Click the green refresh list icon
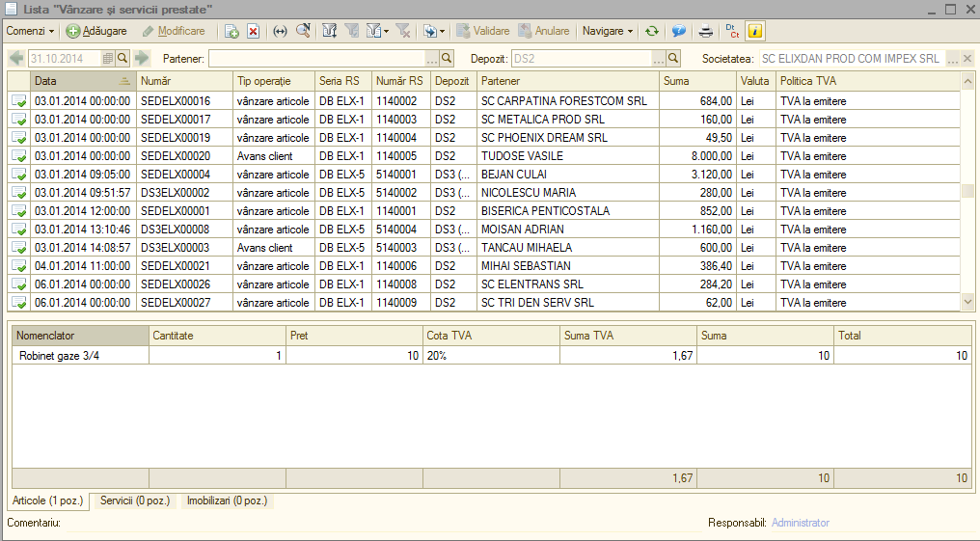 [x=652, y=31]
